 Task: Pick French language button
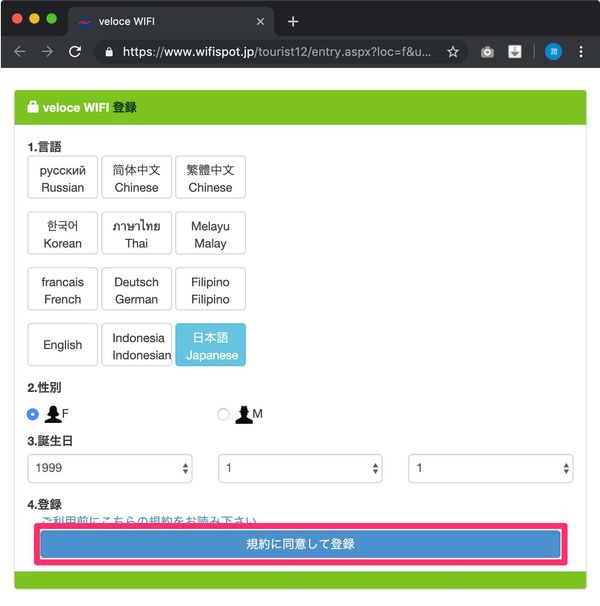tap(63, 289)
